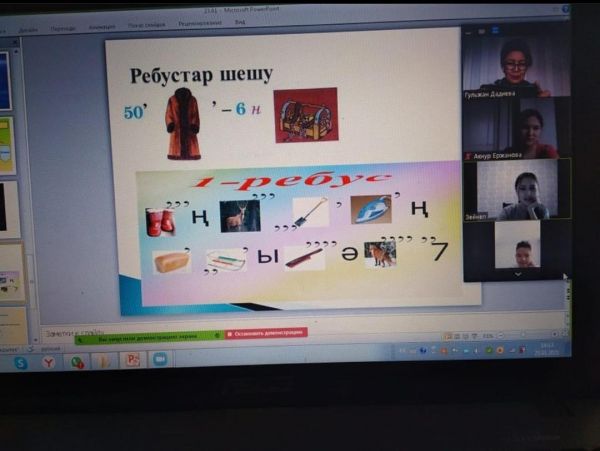Image resolution: width=600 pixels, height=451 pixels.
Task: Click the Skype icon in the taskbar
Action: click(x=21, y=363)
